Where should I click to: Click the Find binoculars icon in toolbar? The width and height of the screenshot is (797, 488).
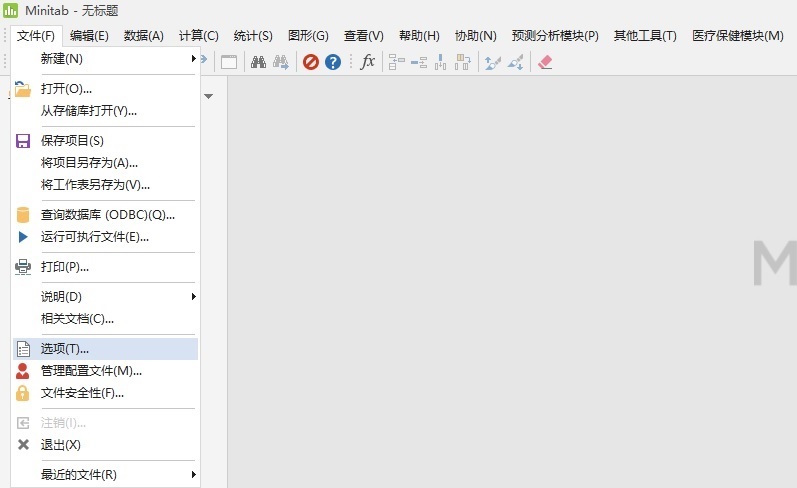tap(258, 62)
